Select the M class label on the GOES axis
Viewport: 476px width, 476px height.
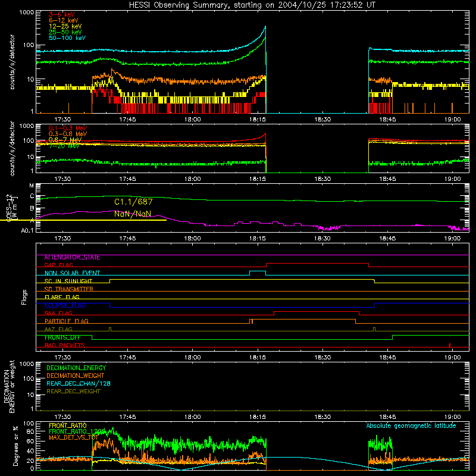(32, 186)
